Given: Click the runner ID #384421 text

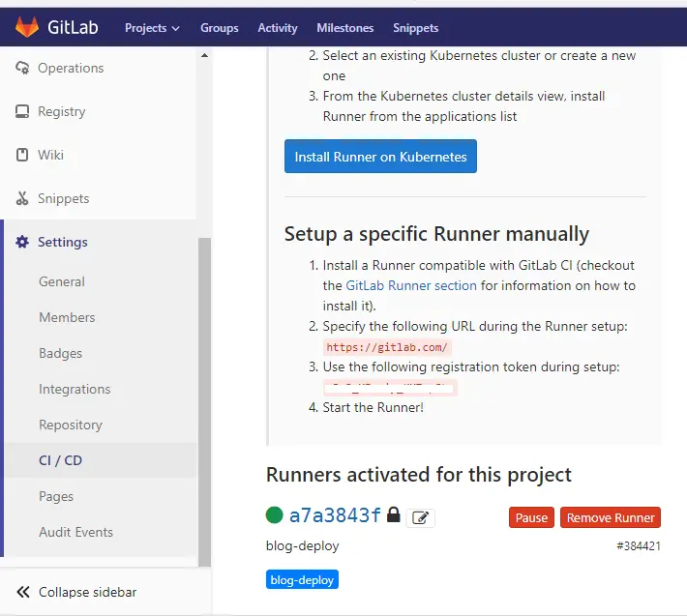Looking at the screenshot, I should pyautogui.click(x=639, y=546).
